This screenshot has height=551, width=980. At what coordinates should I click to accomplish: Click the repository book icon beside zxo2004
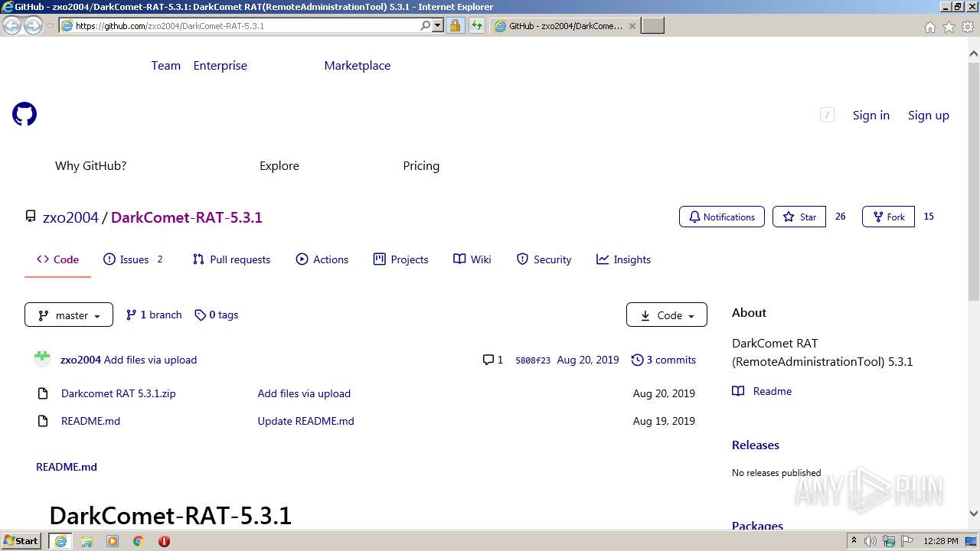[31, 217]
